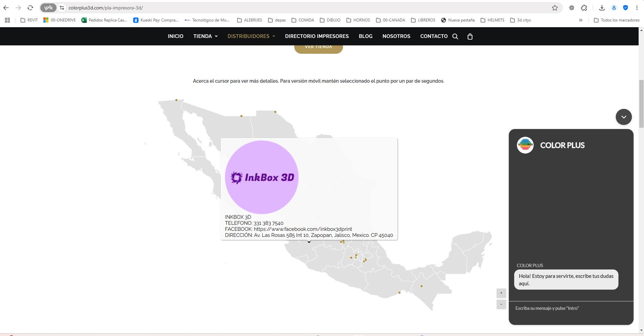Open the shopping bag cart icon
644x336 pixels.
(x=470, y=36)
